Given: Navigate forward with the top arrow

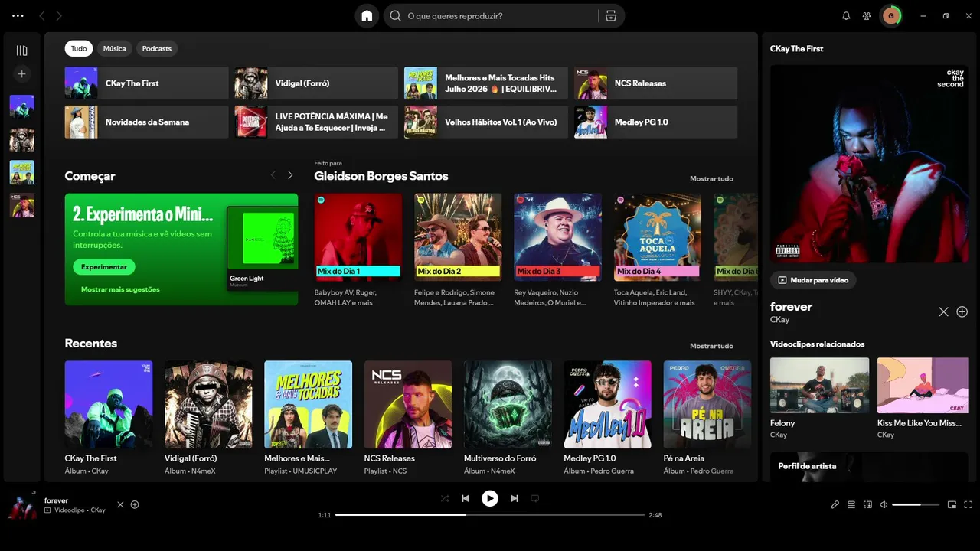Looking at the screenshot, I should pos(59,16).
